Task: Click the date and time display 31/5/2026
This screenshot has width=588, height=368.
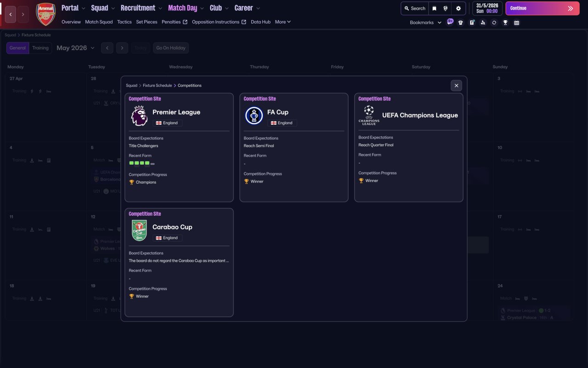Action: pyautogui.click(x=487, y=8)
